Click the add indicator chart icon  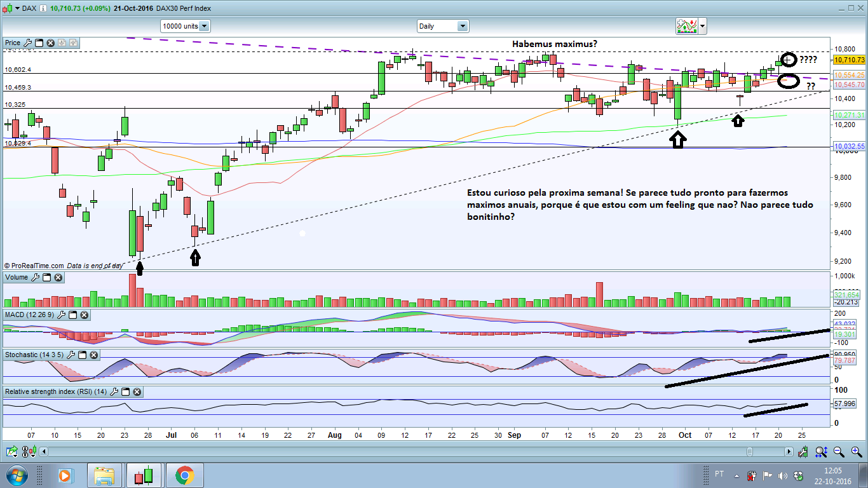[686, 26]
